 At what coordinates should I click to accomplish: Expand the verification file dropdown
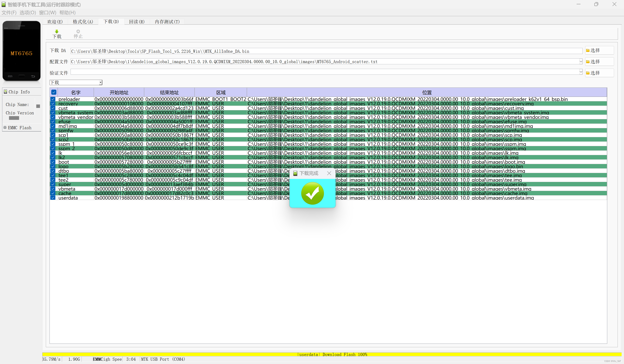pos(581,72)
